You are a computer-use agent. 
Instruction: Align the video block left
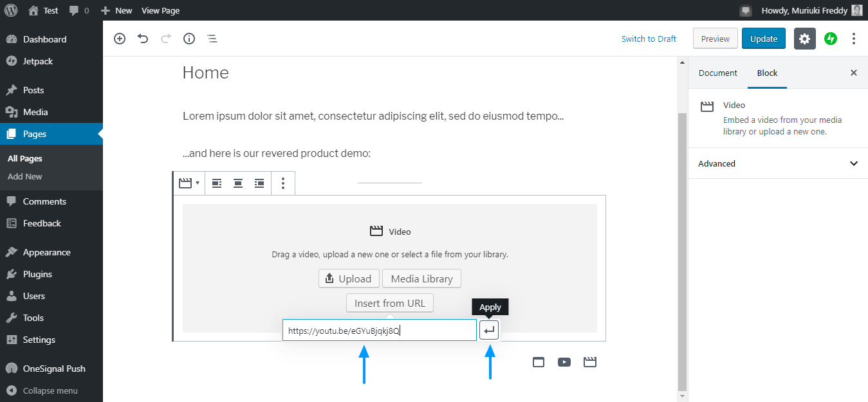pos(217,183)
